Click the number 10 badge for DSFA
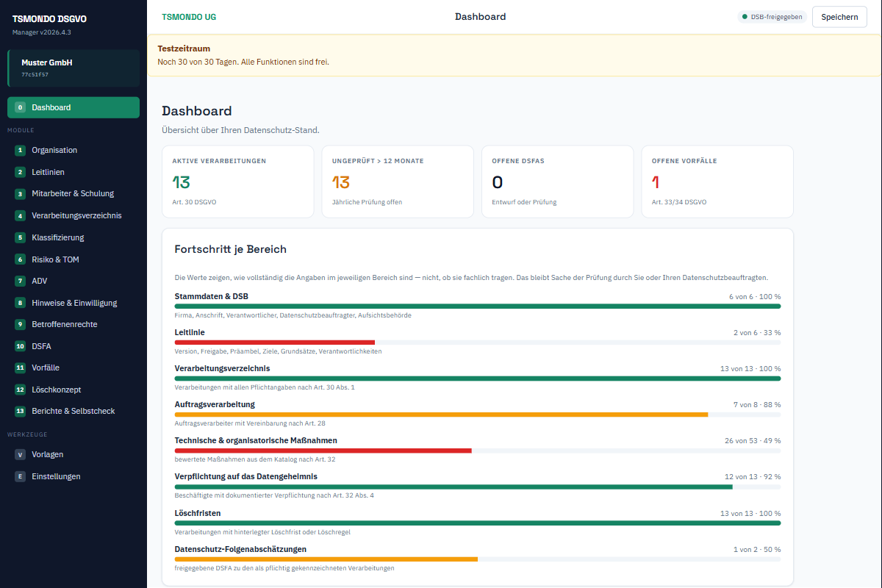The width and height of the screenshot is (882, 588). (x=20, y=346)
